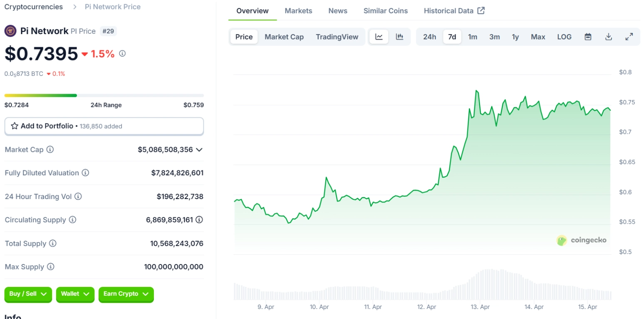Click the volume bars below the chart
Image resolution: width=644 pixels, height=319 pixels.
click(x=422, y=285)
